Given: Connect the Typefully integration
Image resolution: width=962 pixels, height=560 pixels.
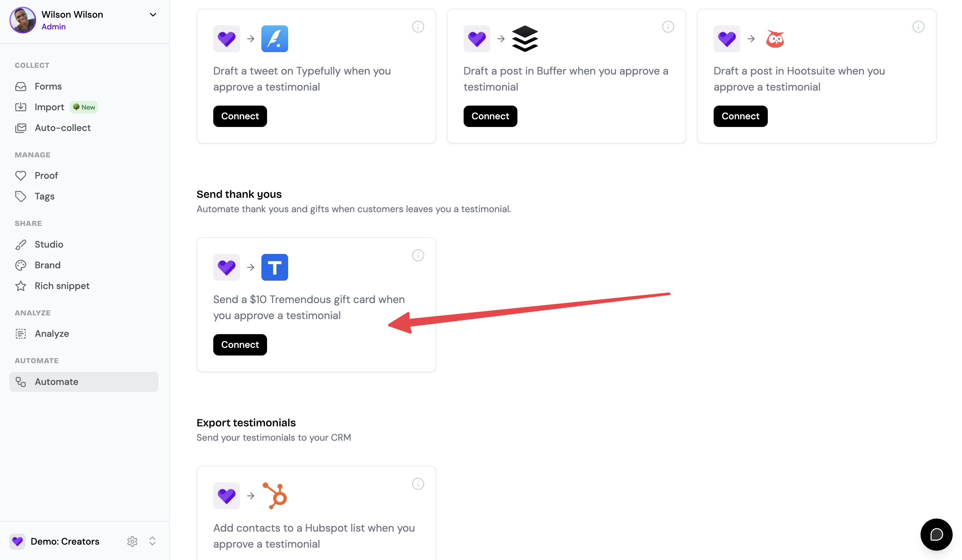Looking at the screenshot, I should pos(240,116).
